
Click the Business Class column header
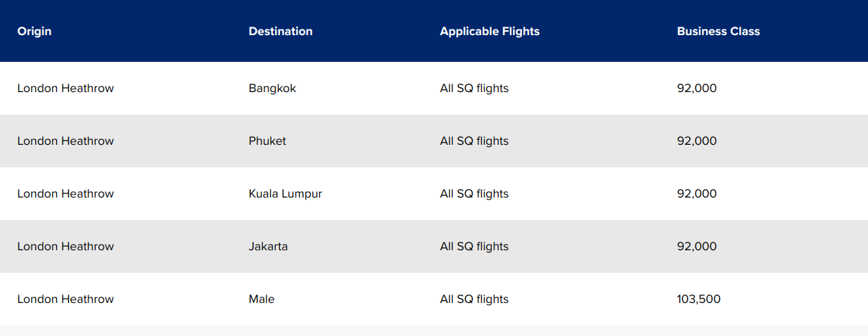(x=718, y=31)
